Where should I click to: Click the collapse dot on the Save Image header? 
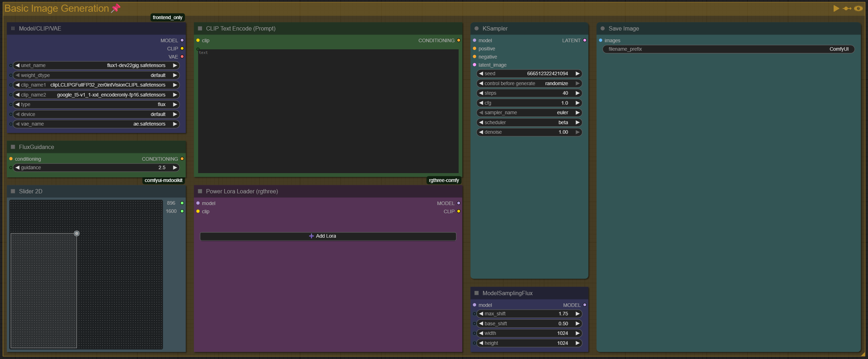click(603, 28)
